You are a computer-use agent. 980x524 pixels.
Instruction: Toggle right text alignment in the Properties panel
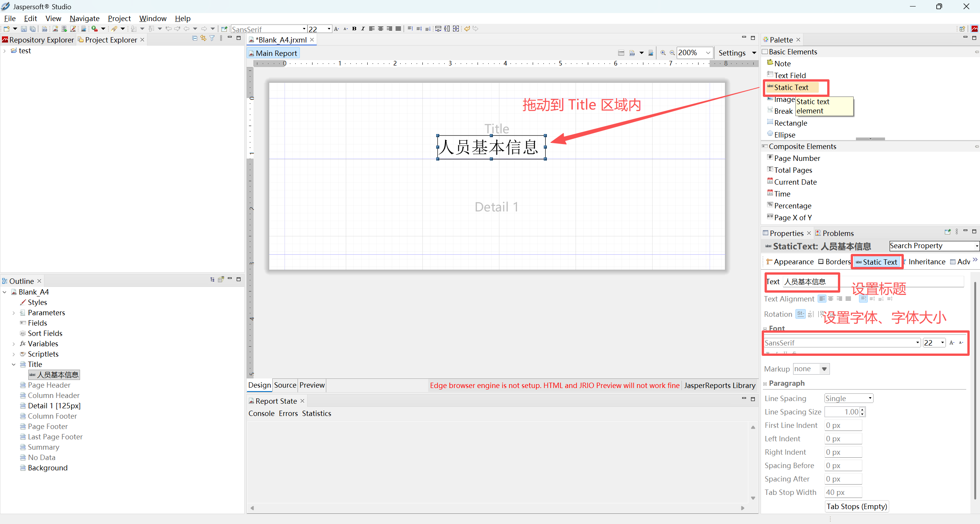[839, 299]
